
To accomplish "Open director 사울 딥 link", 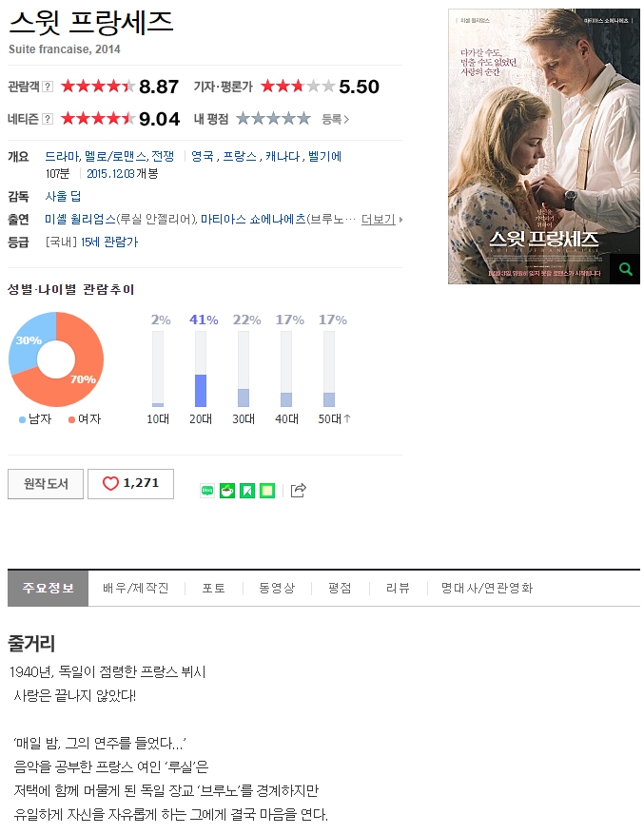I will click(x=63, y=196).
